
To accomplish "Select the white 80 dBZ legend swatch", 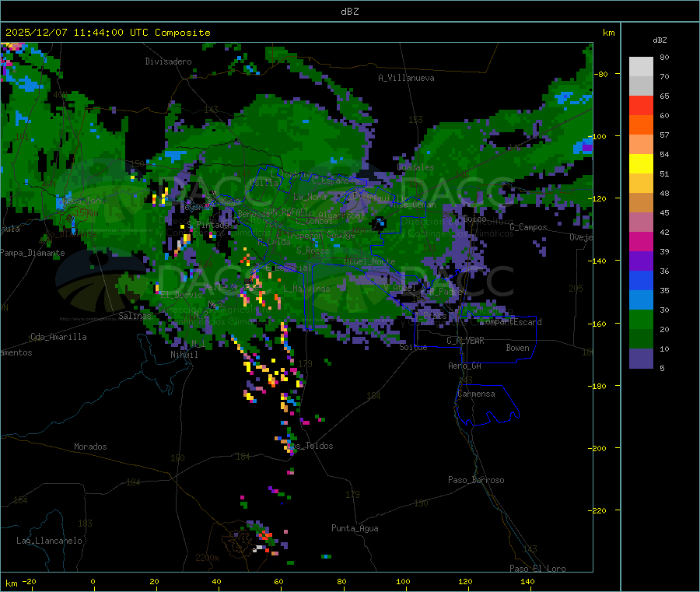I will [x=641, y=67].
